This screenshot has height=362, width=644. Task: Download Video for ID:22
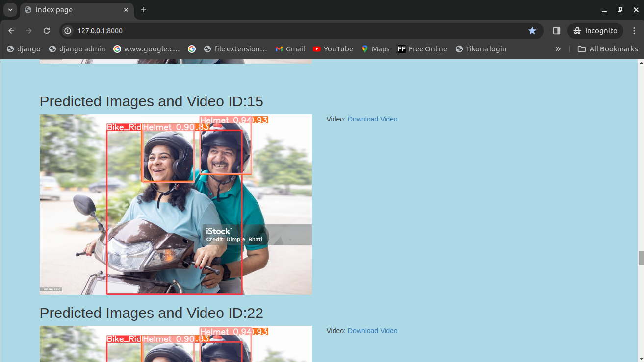372,331
